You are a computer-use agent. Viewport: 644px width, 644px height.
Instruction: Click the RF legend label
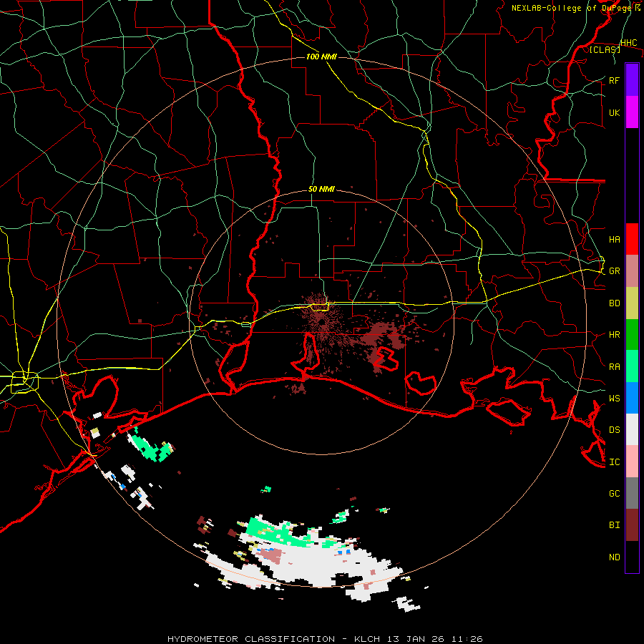(614, 80)
